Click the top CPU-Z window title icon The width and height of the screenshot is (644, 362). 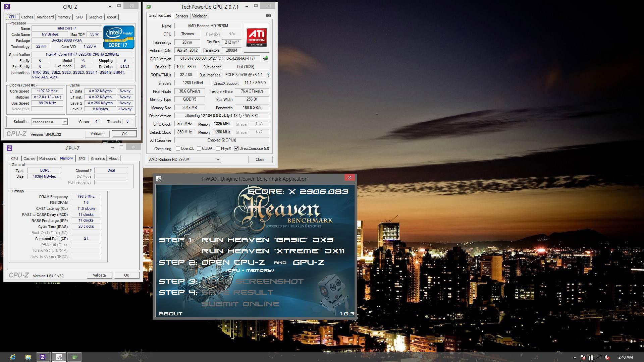click(7, 7)
